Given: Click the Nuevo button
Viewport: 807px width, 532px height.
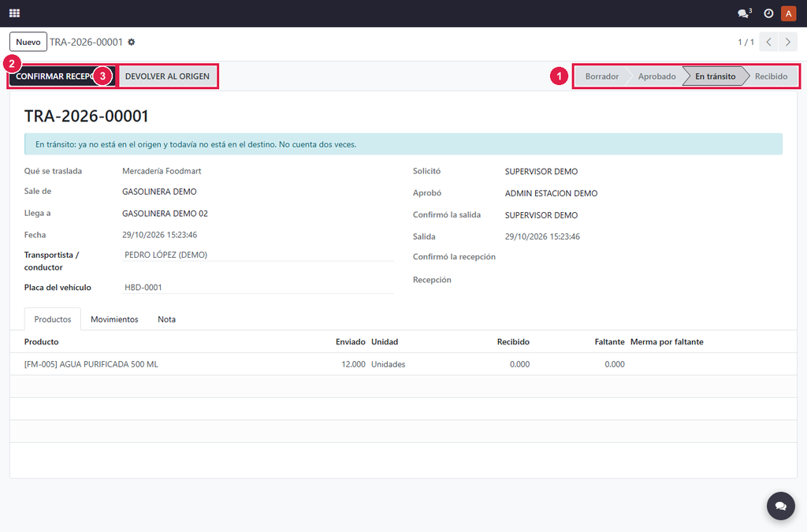Looking at the screenshot, I should tap(28, 43).
